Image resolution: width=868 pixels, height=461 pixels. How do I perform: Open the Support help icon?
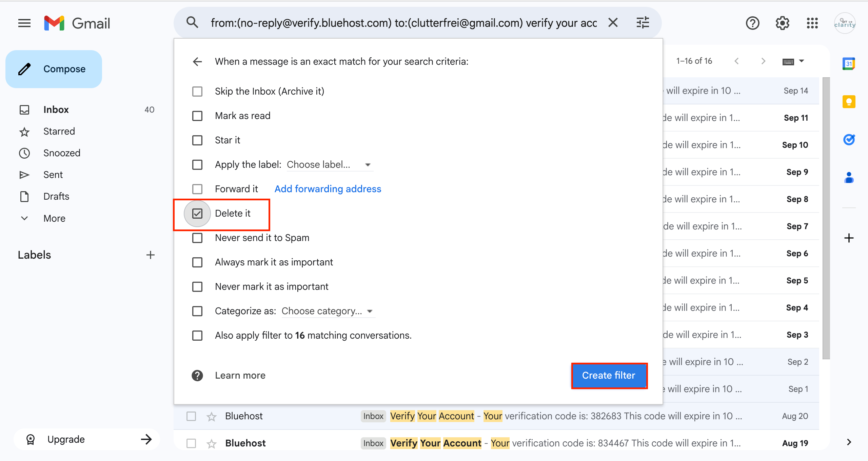752,23
